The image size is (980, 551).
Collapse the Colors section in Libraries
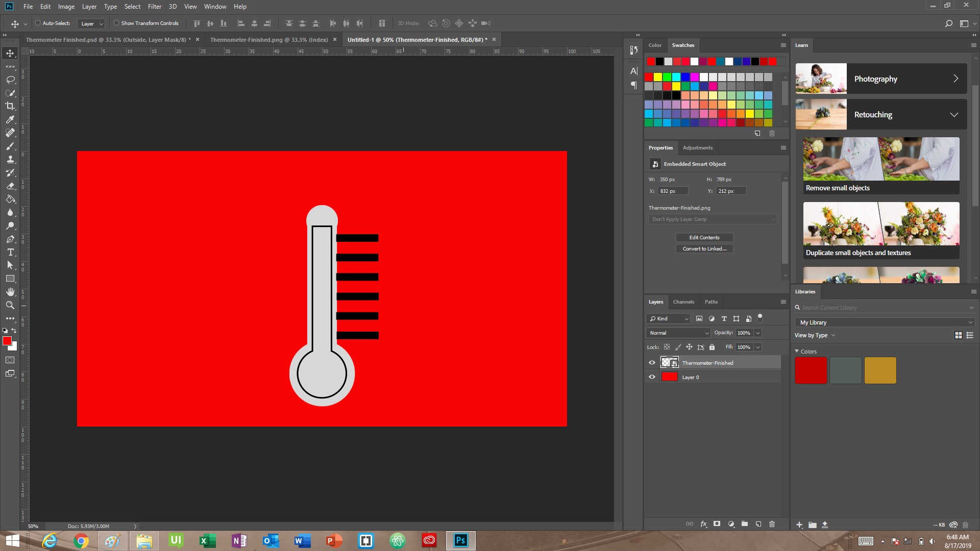click(797, 351)
